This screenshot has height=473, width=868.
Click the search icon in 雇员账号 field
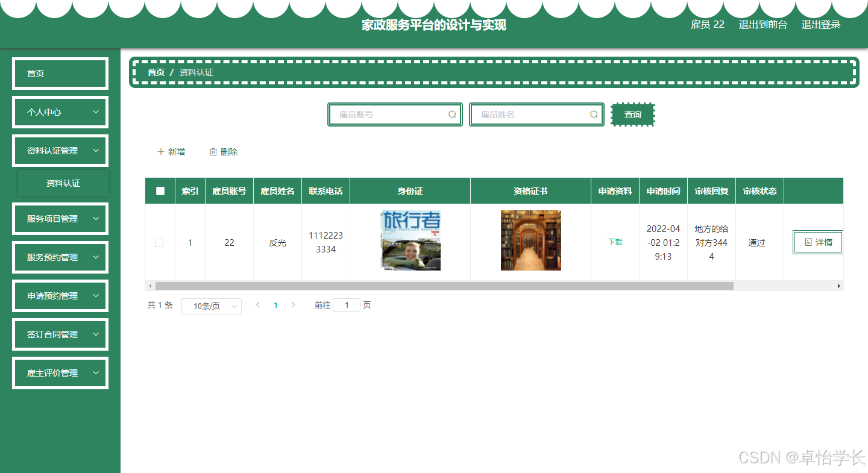[x=452, y=114]
